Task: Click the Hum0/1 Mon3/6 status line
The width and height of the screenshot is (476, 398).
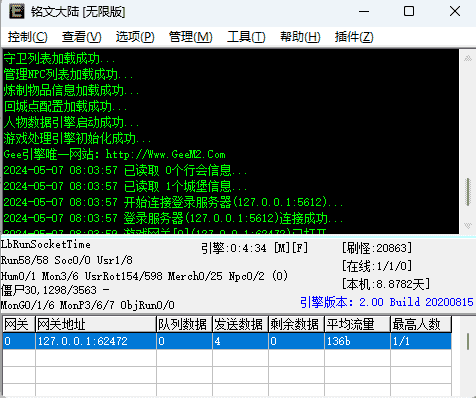Action: point(144,276)
